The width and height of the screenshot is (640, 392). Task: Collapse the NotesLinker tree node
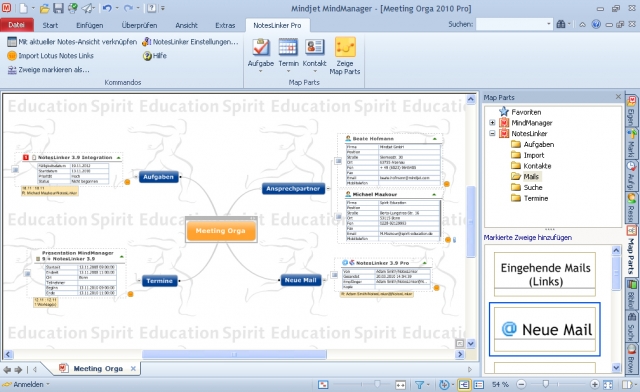pos(492,134)
